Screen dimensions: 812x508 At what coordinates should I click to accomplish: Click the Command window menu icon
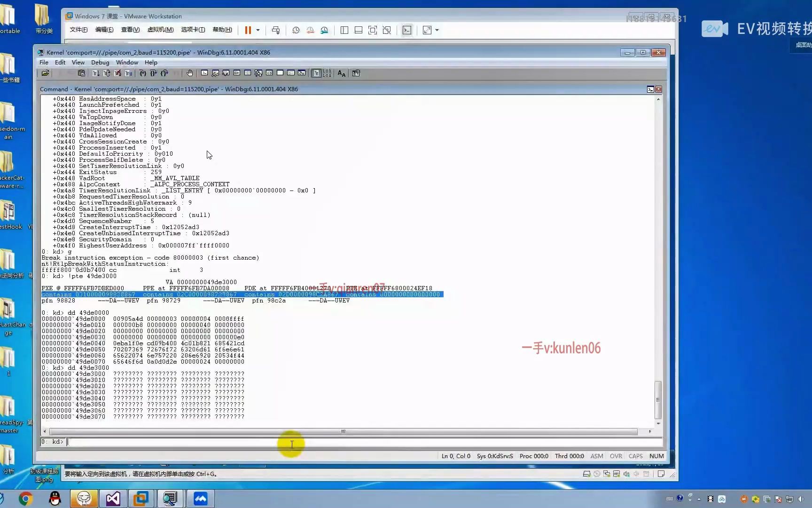[650, 89]
